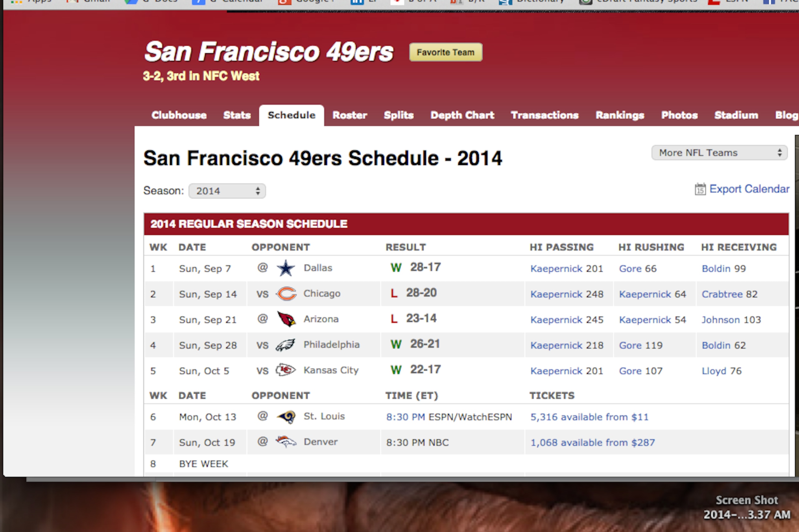Click the Denver Broncos logo
The height and width of the screenshot is (532, 799).
286,442
